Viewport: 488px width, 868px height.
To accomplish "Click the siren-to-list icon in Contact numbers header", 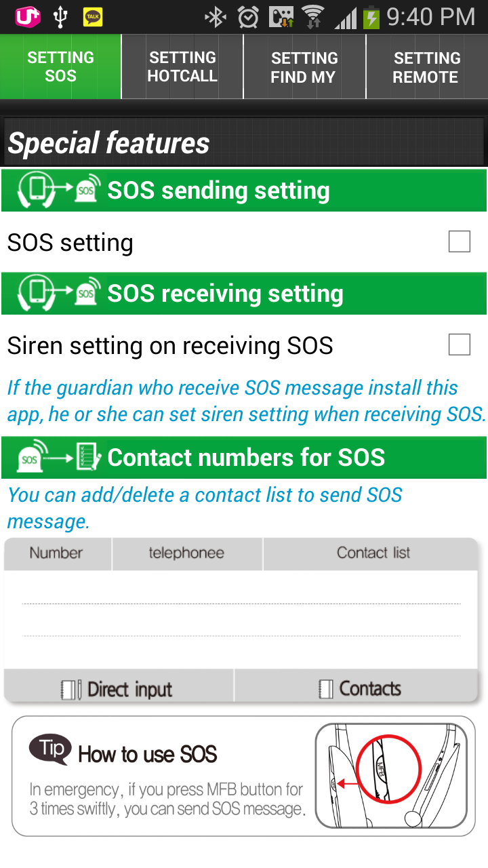I will [x=59, y=458].
